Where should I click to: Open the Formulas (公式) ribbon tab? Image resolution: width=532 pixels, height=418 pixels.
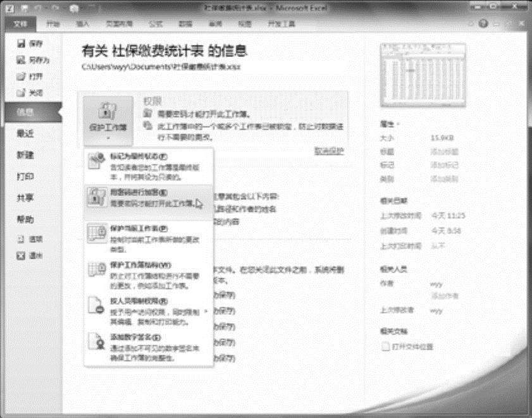(x=156, y=24)
